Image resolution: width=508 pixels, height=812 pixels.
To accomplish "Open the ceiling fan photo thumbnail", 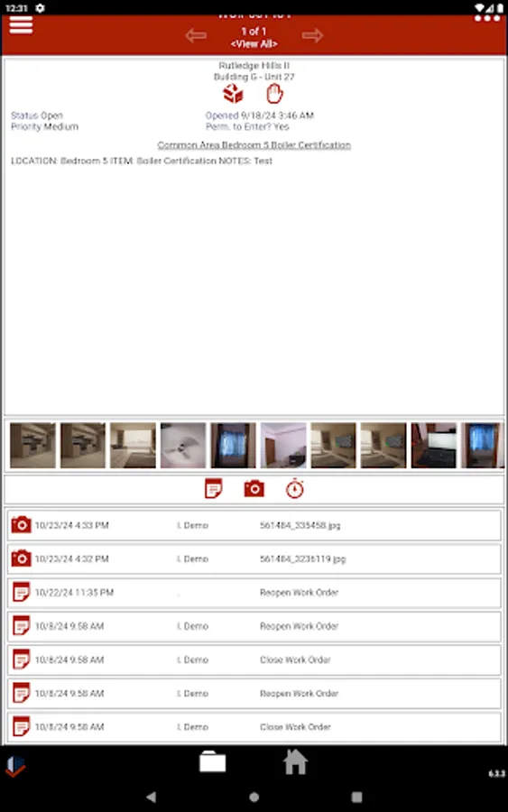I will pos(183,446).
